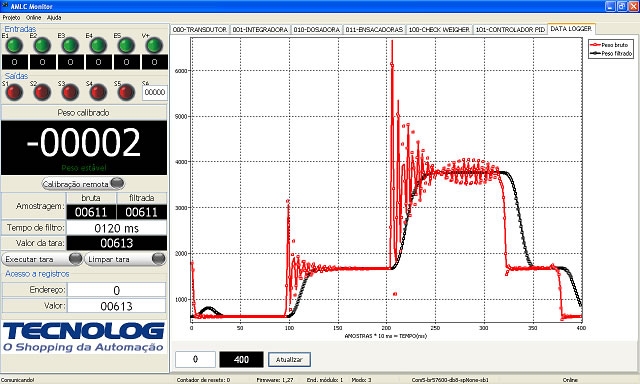Toggle the Calibração remota switch

tap(83, 184)
